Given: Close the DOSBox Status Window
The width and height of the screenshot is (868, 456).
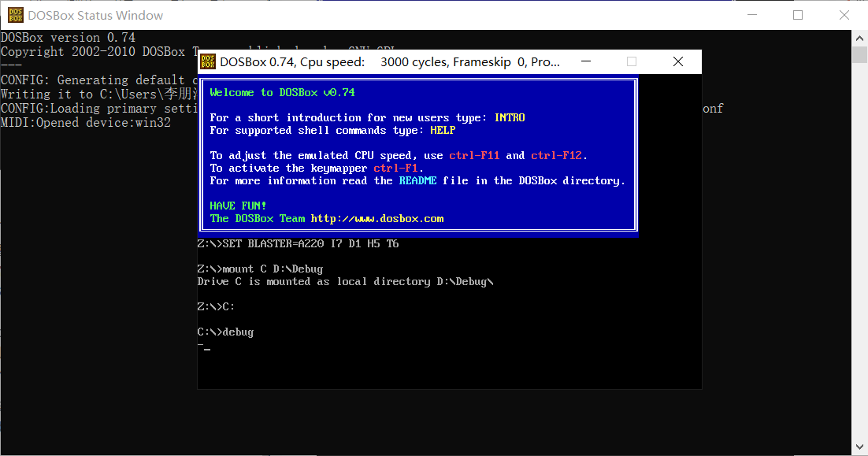Looking at the screenshot, I should point(844,15).
